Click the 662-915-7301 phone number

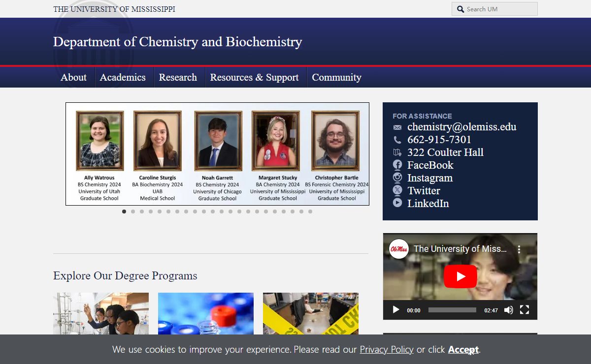click(439, 139)
